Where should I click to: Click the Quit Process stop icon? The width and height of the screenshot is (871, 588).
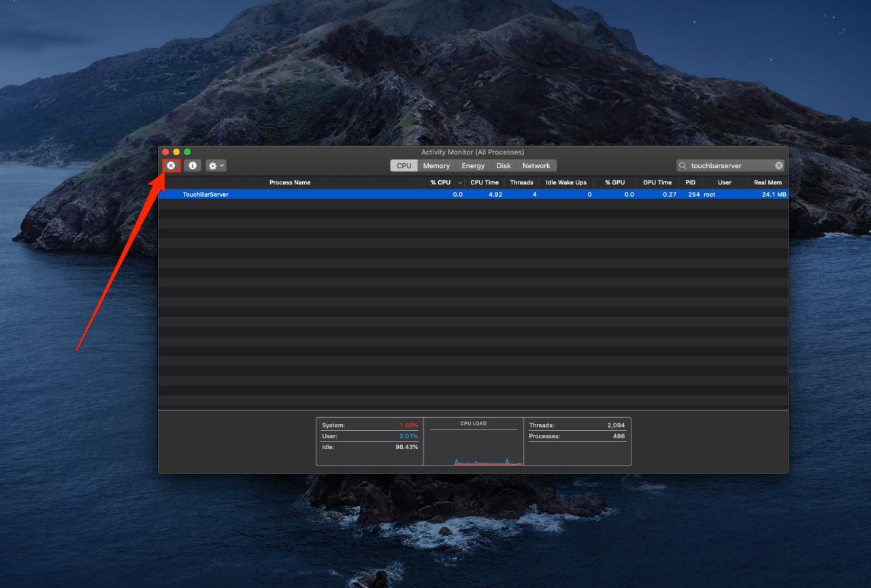point(171,165)
